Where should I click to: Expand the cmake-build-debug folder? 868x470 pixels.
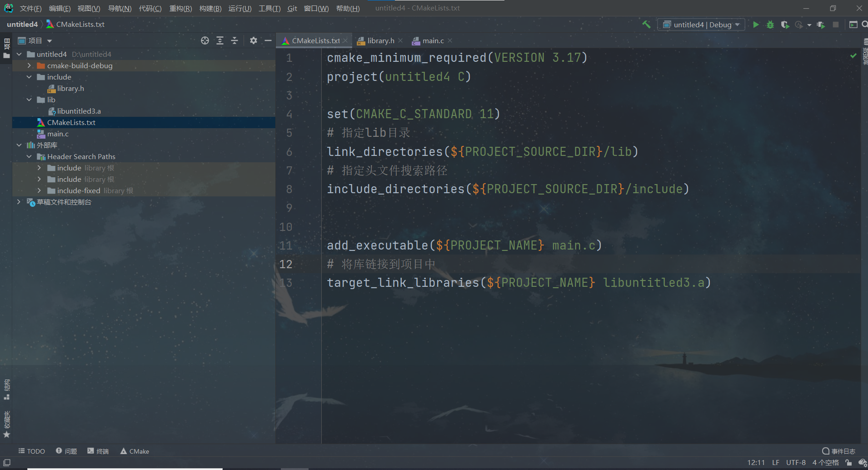pyautogui.click(x=29, y=65)
